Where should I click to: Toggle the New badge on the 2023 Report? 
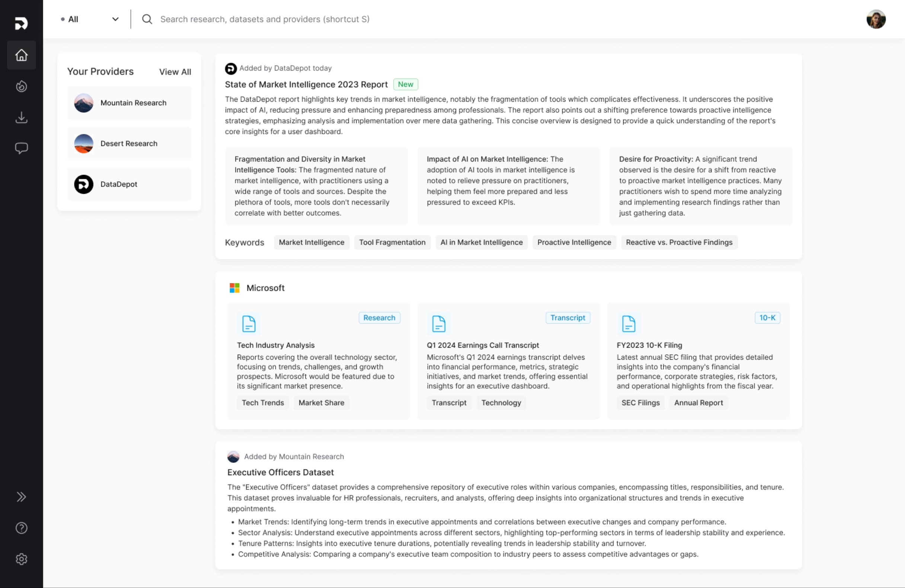coord(405,84)
